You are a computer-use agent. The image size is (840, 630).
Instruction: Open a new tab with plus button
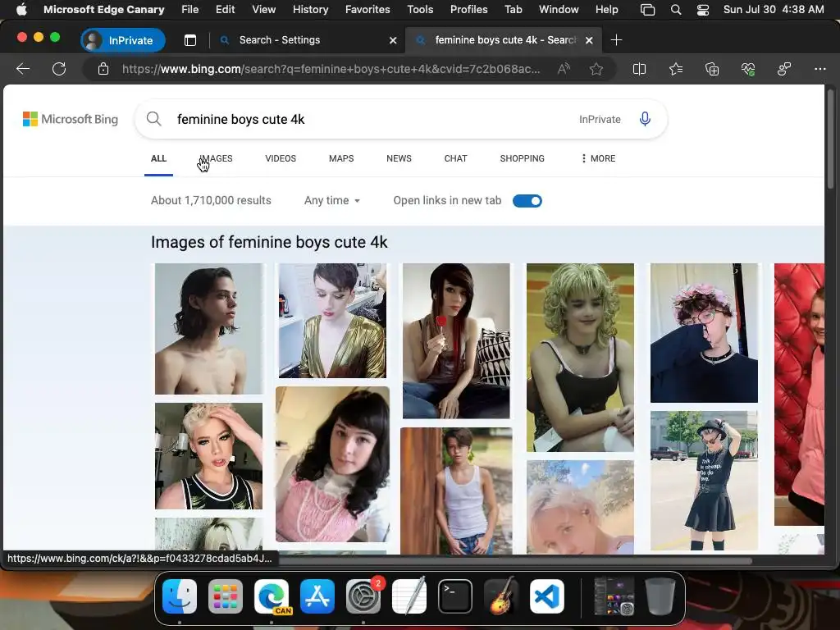click(616, 40)
